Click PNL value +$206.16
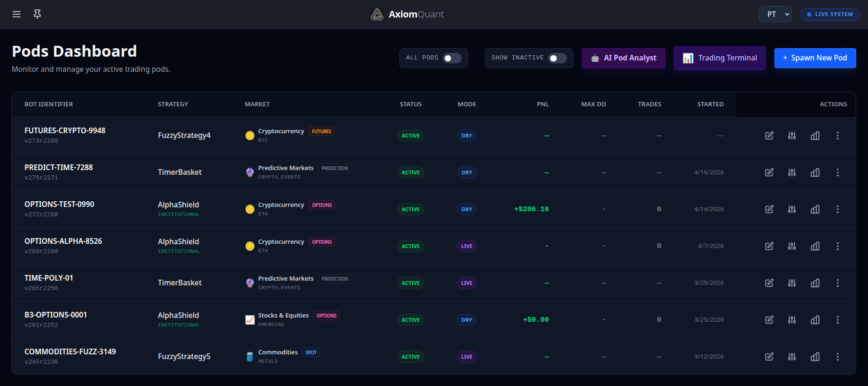The image size is (868, 386). (x=532, y=209)
